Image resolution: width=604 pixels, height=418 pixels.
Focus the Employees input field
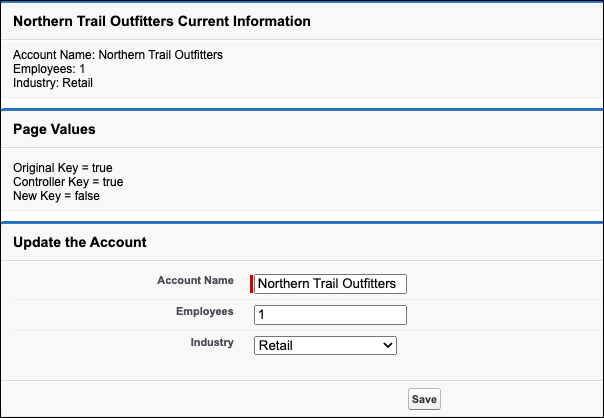330,315
